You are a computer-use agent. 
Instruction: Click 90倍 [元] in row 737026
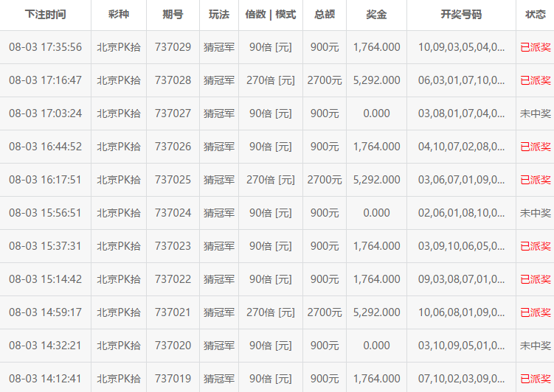coord(271,147)
